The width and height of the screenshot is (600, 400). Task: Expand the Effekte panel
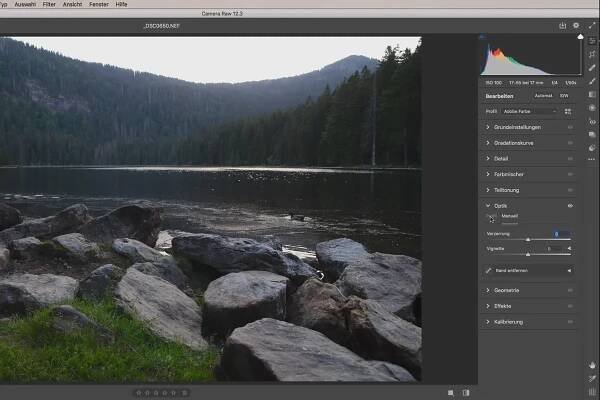tap(503, 306)
